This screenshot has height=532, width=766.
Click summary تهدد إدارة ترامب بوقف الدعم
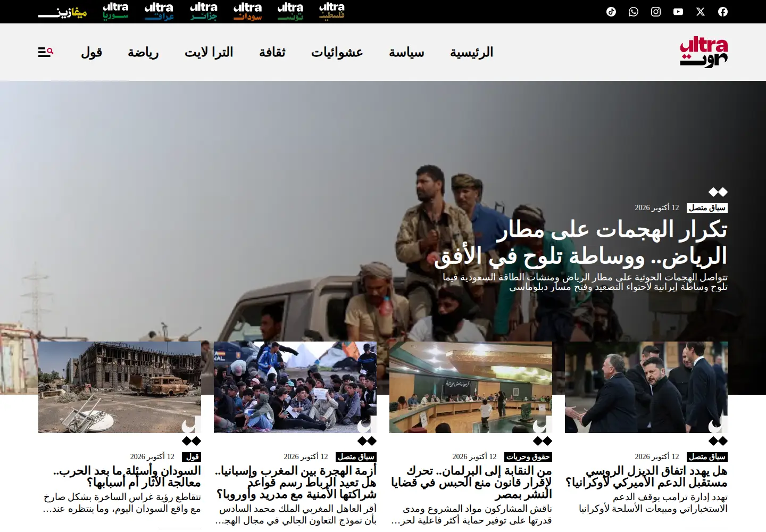coord(653,503)
